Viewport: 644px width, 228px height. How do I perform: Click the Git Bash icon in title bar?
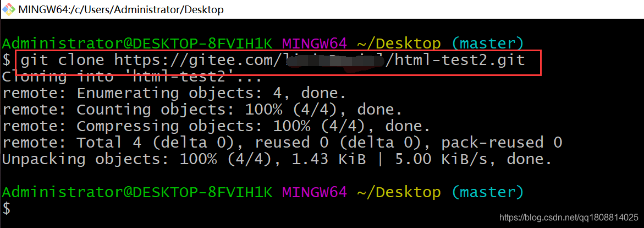pyautogui.click(x=8, y=9)
